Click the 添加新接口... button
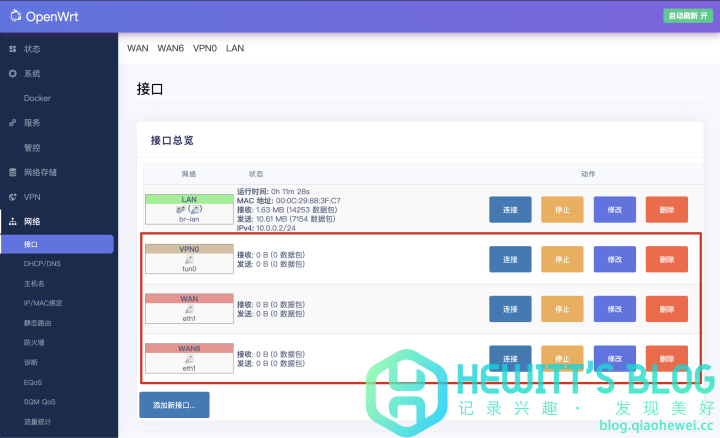The width and height of the screenshot is (720, 438). (174, 405)
